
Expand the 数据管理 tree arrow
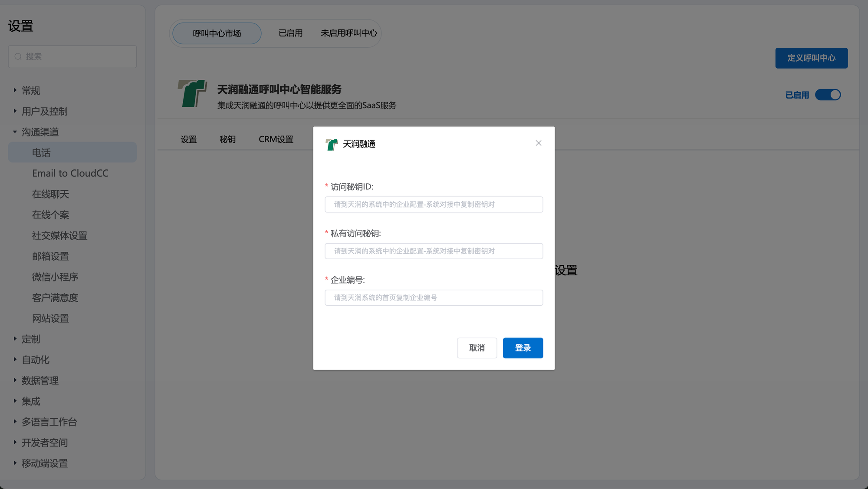point(15,380)
